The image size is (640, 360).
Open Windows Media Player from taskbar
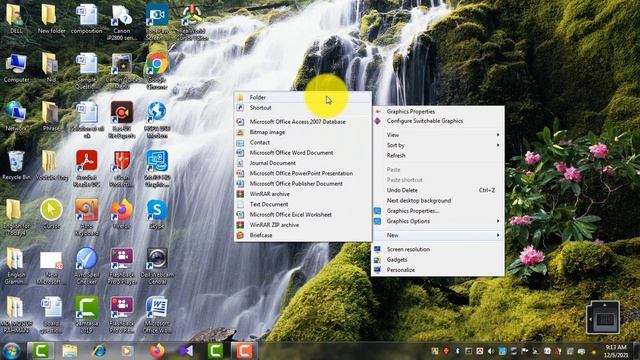click(x=127, y=351)
